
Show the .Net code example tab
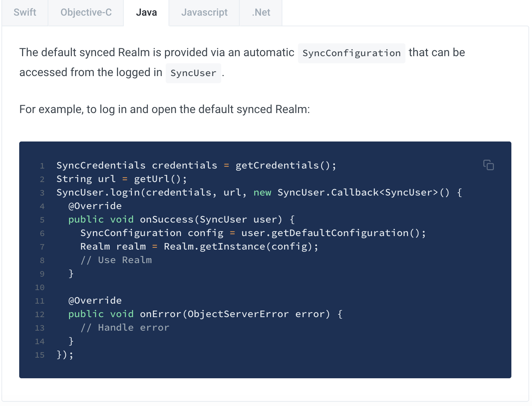coord(261,12)
